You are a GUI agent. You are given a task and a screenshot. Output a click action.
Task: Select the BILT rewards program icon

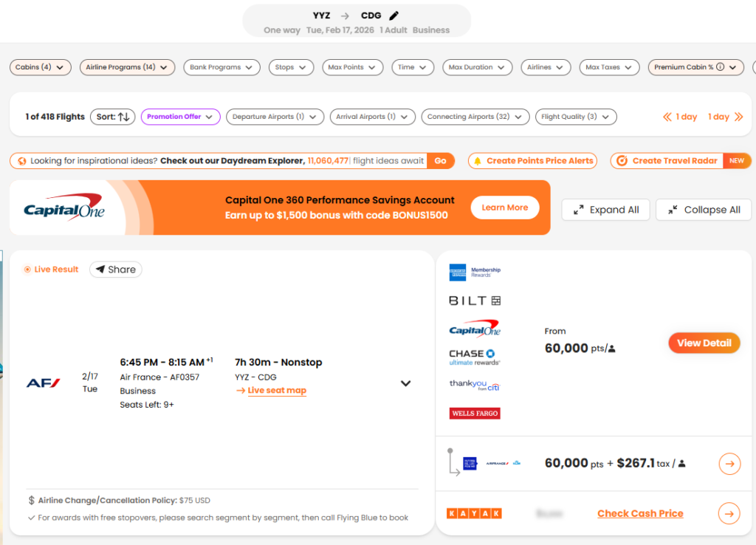point(473,300)
